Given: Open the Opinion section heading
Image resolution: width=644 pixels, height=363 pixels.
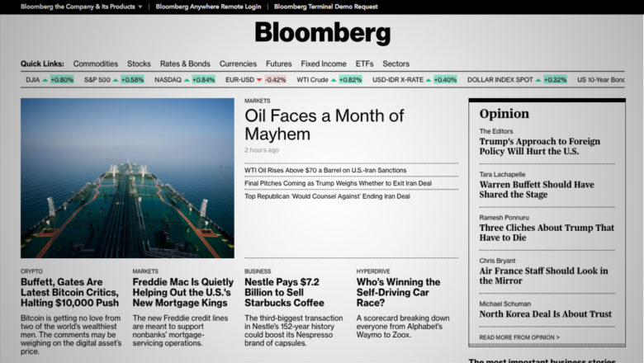Looking at the screenshot, I should tap(504, 114).
